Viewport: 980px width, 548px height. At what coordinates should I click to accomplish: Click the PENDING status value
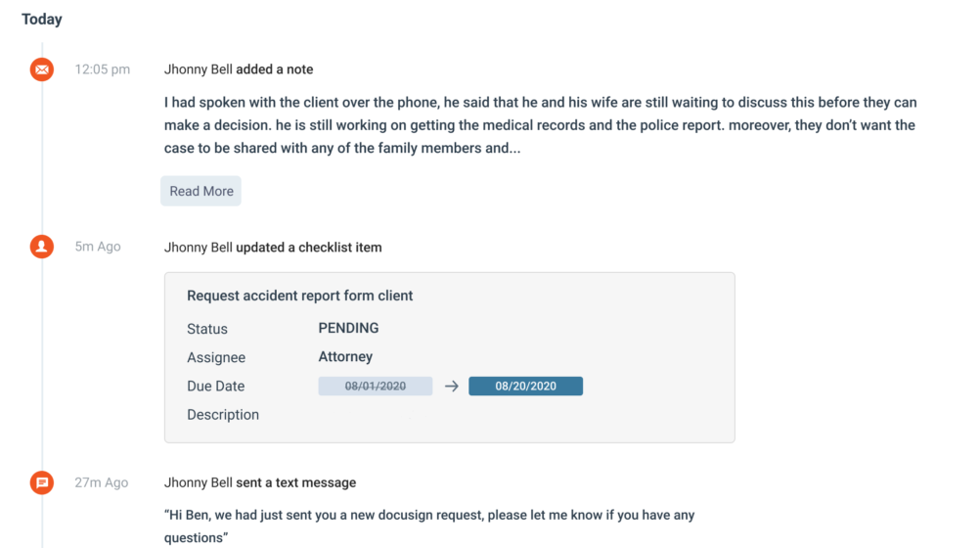(x=349, y=329)
